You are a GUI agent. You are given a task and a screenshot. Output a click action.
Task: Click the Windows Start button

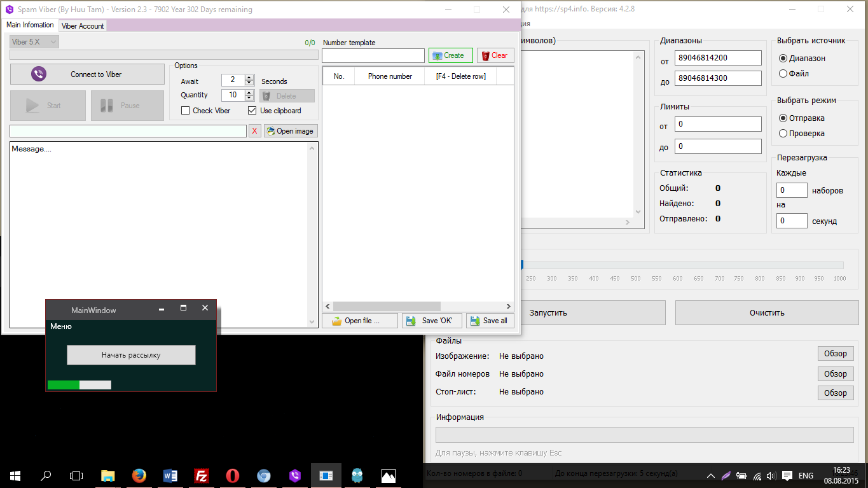[x=15, y=475]
